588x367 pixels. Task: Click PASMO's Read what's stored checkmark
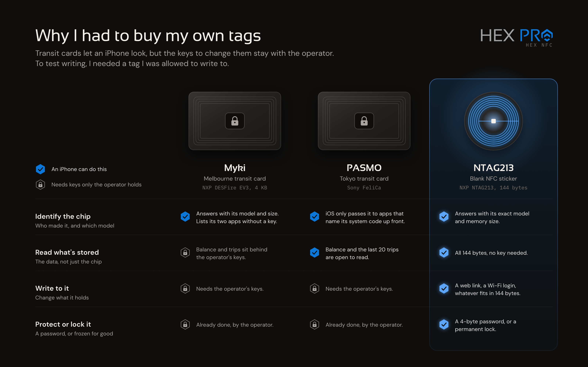[x=314, y=253]
